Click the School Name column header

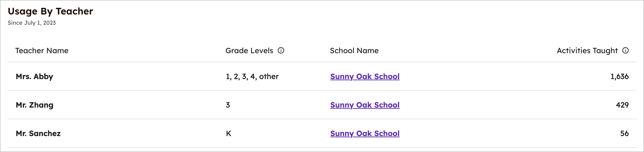354,51
